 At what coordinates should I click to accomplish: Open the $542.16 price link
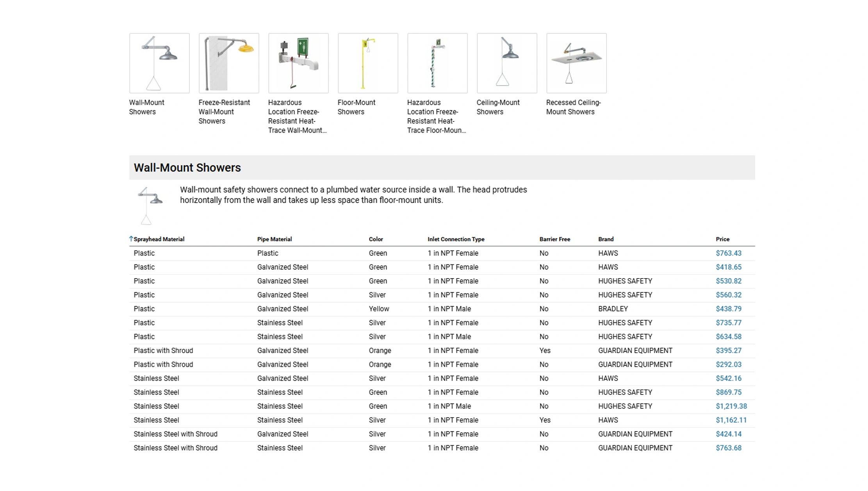point(729,378)
